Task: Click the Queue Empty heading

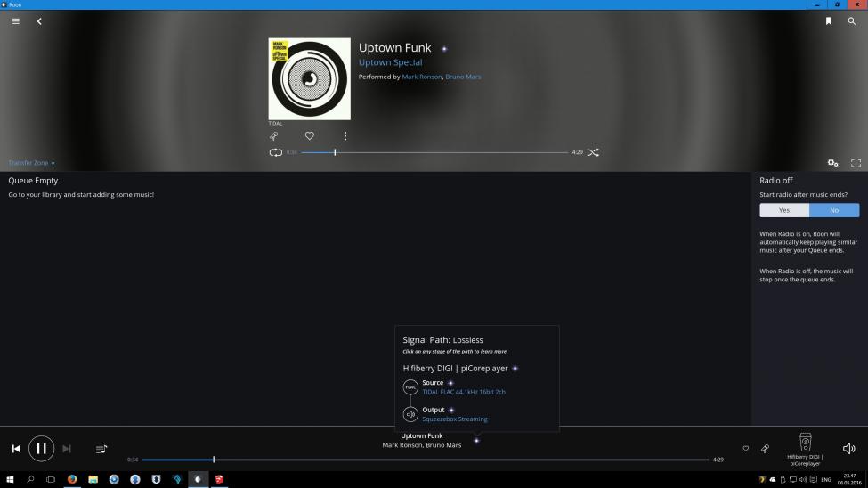Action: click(x=33, y=181)
